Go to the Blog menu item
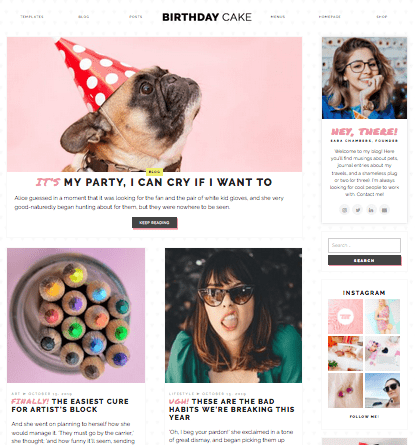415x445 pixels. [84, 17]
